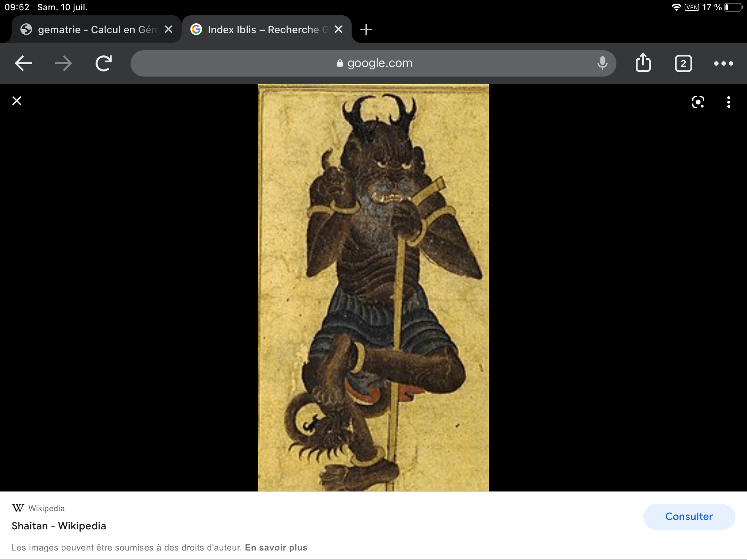Open the share sheet icon
This screenshot has width=747, height=560.
pos(643,62)
